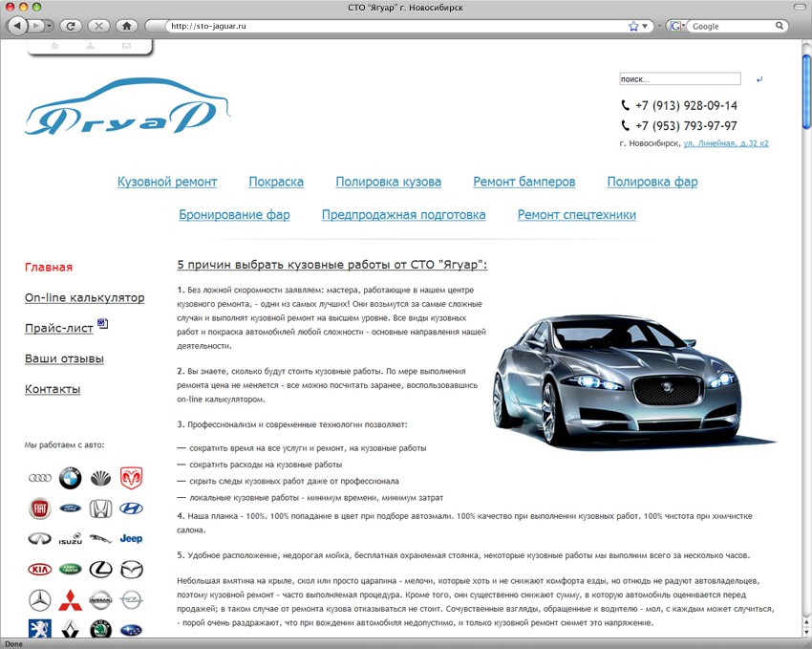Reload the page with the Reload button
812x649 pixels.
coord(71,26)
